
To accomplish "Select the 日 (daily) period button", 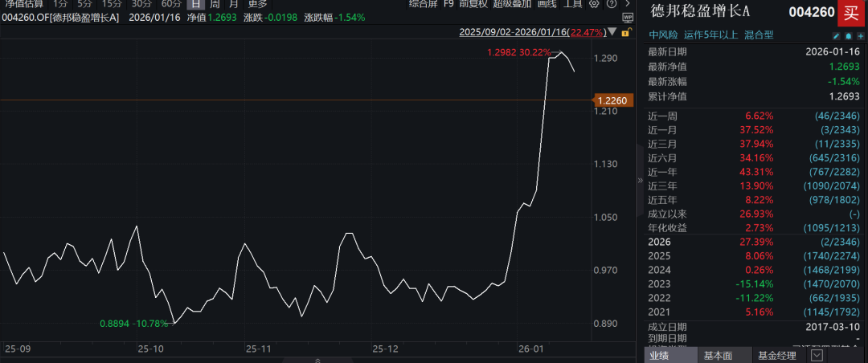I will (196, 4).
